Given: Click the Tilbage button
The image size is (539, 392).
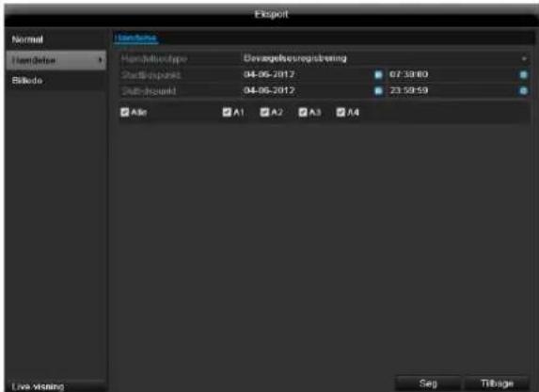Looking at the screenshot, I should [x=497, y=383].
